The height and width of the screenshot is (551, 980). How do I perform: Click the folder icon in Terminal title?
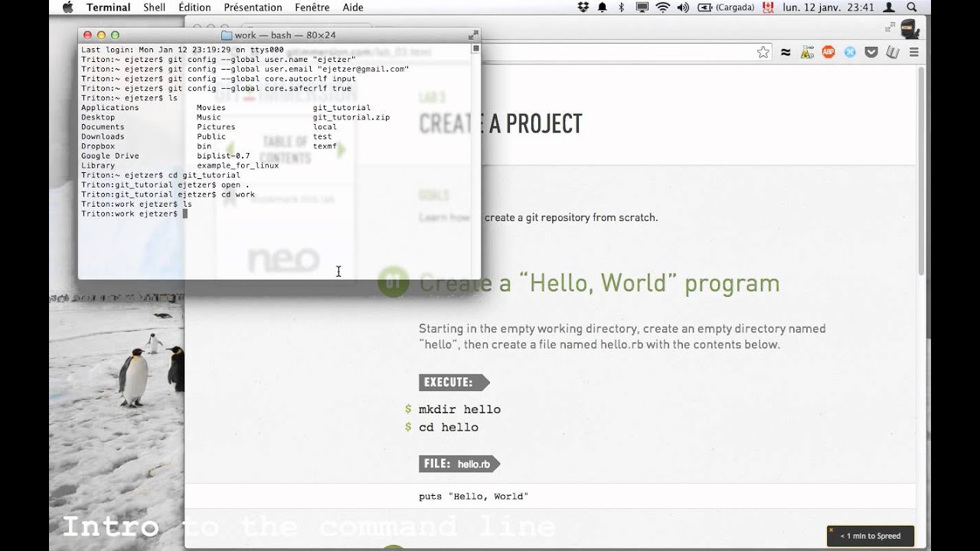tap(227, 35)
